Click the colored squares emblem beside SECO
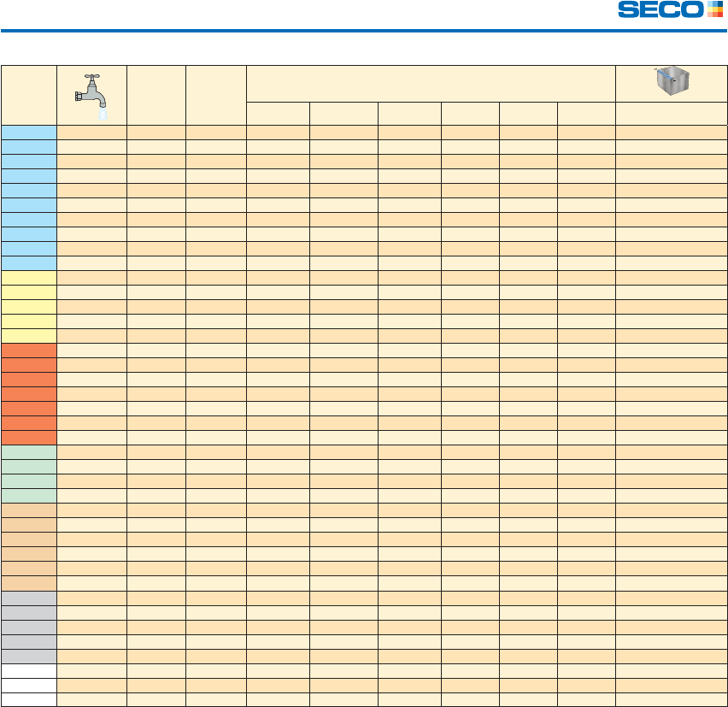This screenshot has width=728, height=707. (x=714, y=11)
